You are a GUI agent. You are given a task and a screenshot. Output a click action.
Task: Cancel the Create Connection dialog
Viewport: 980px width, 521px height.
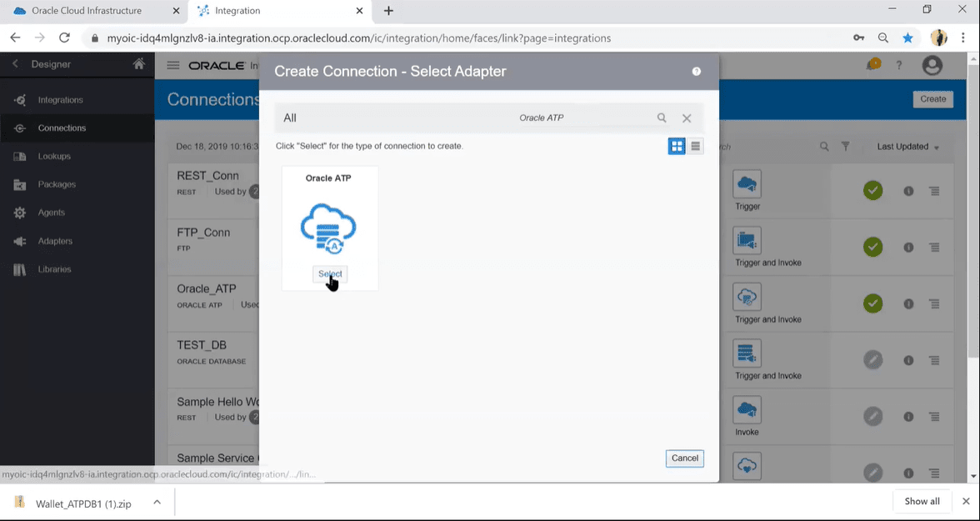tap(685, 458)
